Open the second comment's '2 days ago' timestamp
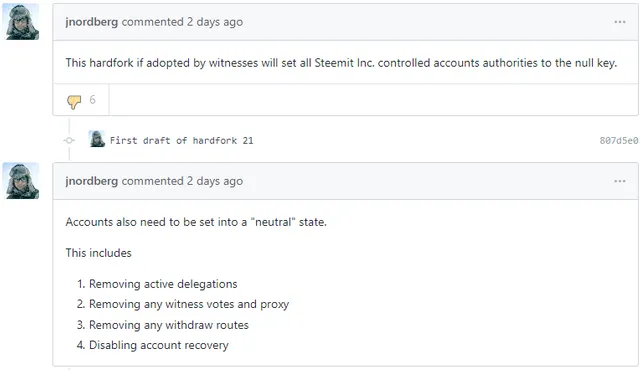 215,181
